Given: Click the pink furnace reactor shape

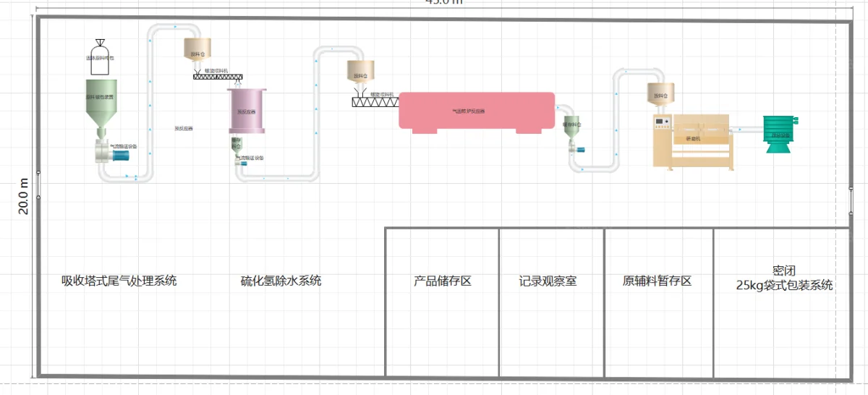Looking at the screenshot, I should pyautogui.click(x=477, y=112).
